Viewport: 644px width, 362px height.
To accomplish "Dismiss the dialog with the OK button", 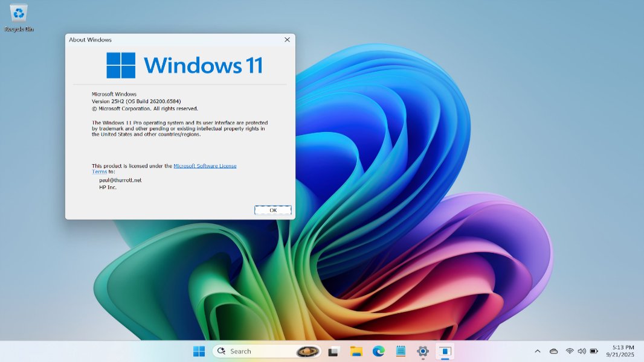I will (272, 210).
